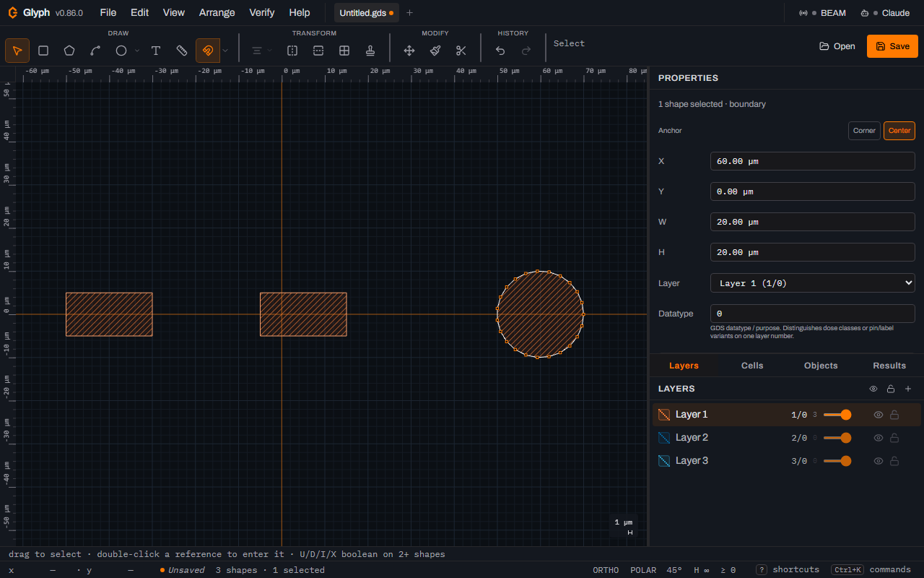The image size is (924, 578).
Task: Lock Layer 1
Action: 894,415
